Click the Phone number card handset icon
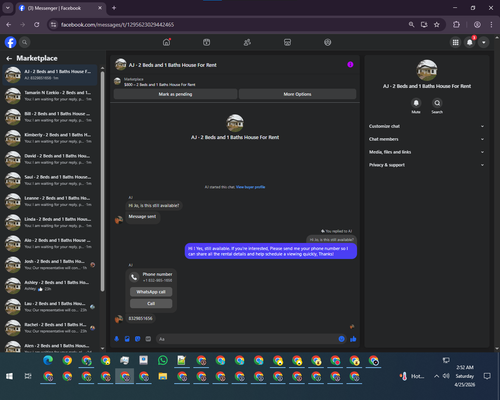 coord(134,277)
